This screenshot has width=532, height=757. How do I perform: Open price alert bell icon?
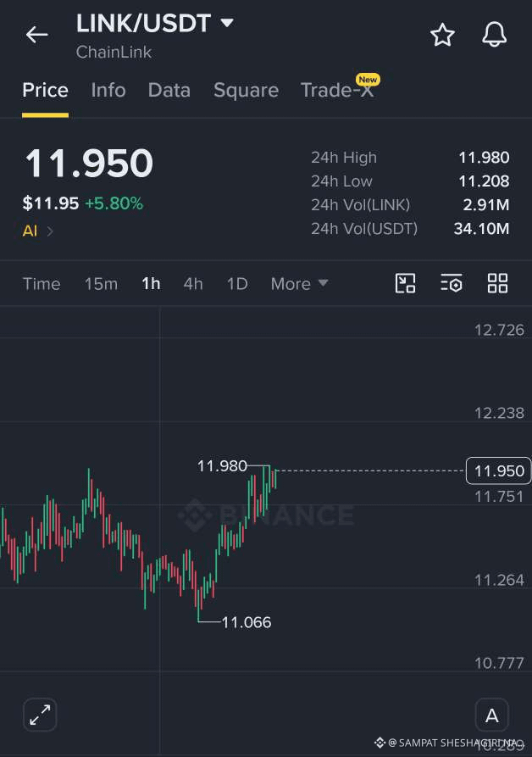coord(495,34)
